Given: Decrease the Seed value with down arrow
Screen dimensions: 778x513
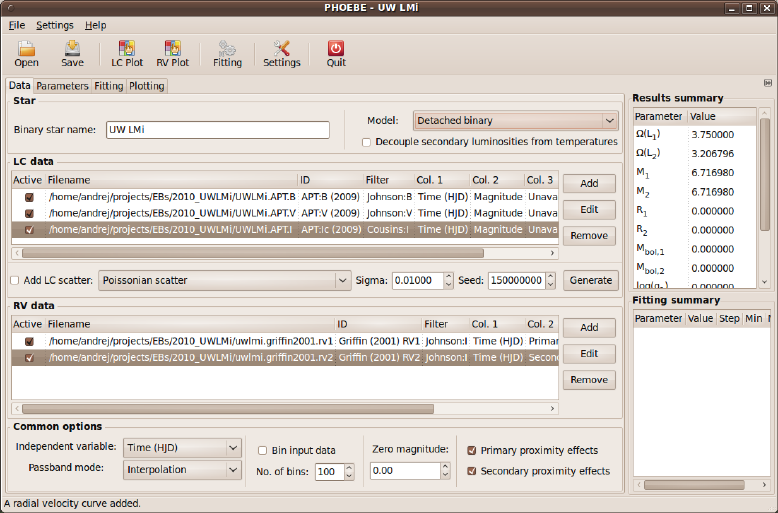Looking at the screenshot, I should point(550,285).
